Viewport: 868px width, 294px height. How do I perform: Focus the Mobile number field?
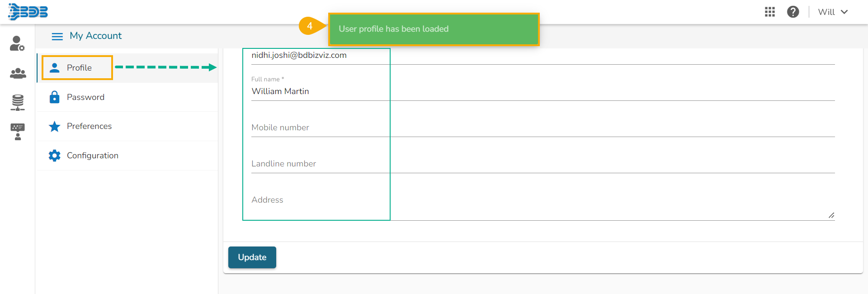pyautogui.click(x=542, y=128)
